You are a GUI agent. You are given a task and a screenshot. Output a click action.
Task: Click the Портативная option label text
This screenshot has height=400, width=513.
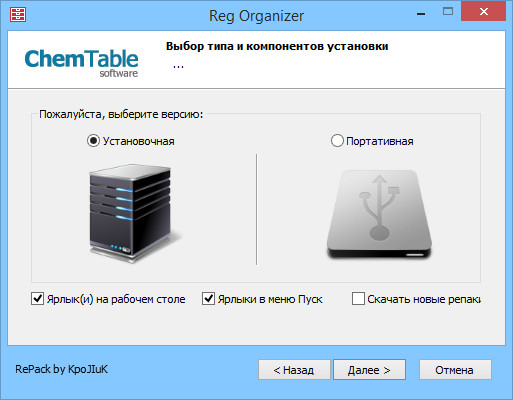point(380,141)
